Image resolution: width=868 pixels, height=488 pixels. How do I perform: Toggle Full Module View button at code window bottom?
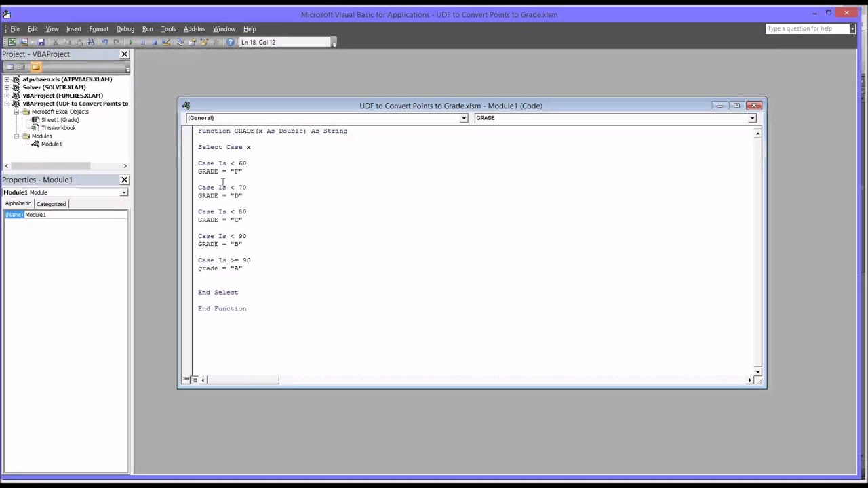point(194,380)
